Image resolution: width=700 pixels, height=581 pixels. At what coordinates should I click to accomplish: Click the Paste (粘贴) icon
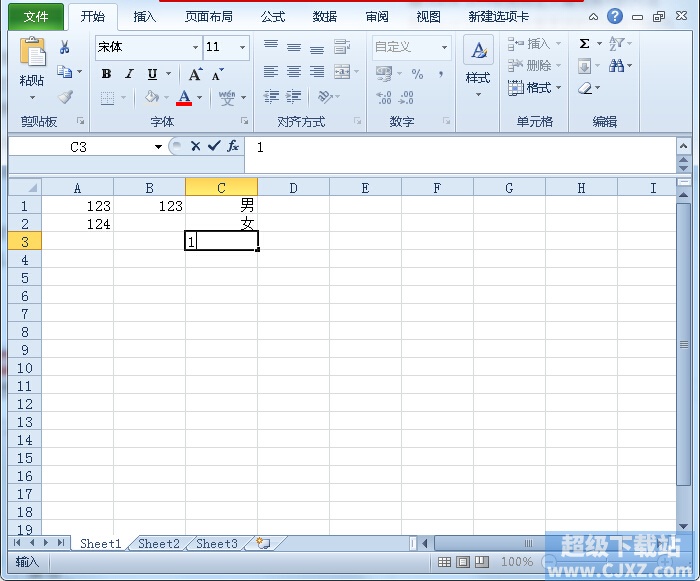point(32,56)
